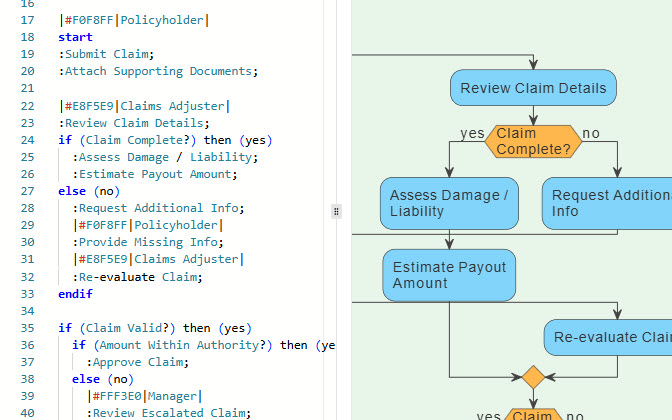Click the 'no' branch label beside Claim Complete?
Viewport: 672px width, 420px height.
(x=591, y=133)
